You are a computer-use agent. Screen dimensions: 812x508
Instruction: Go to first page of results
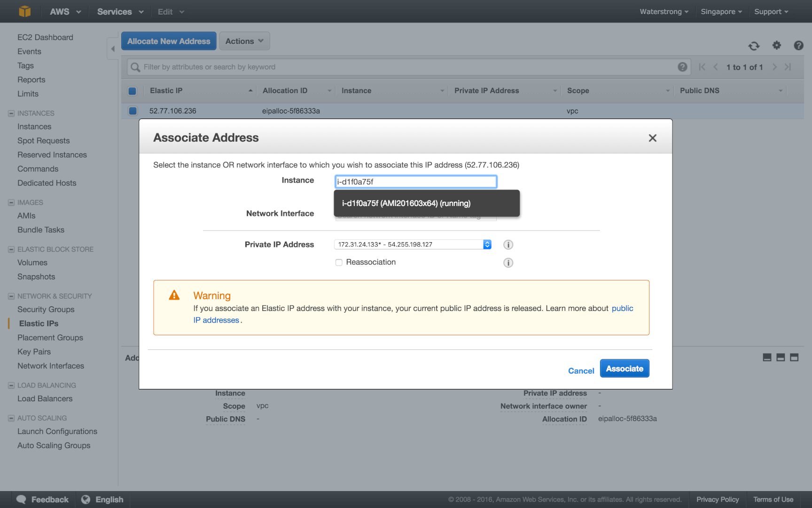[x=702, y=67]
